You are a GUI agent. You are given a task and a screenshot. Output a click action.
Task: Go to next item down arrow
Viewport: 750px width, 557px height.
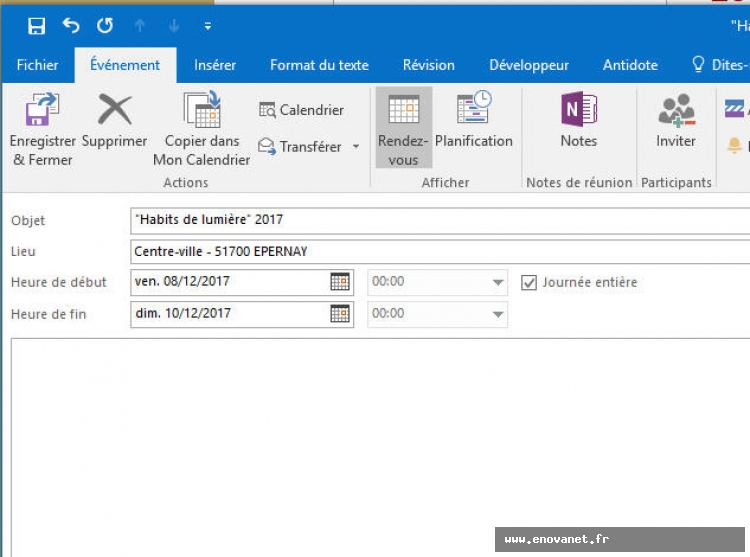[174, 26]
